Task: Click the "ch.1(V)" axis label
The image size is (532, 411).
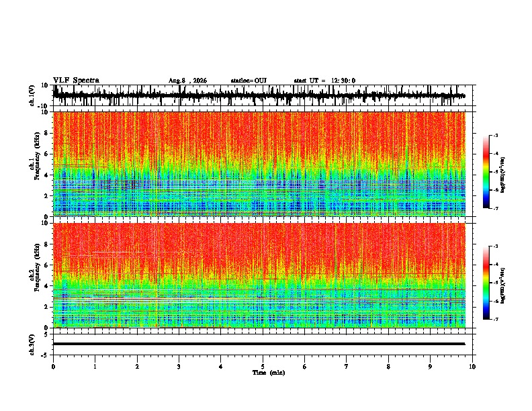Action: (x=32, y=95)
